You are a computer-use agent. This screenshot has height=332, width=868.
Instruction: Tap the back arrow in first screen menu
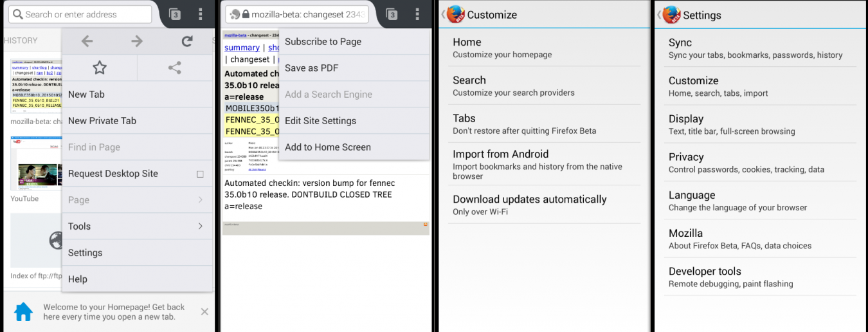87,41
